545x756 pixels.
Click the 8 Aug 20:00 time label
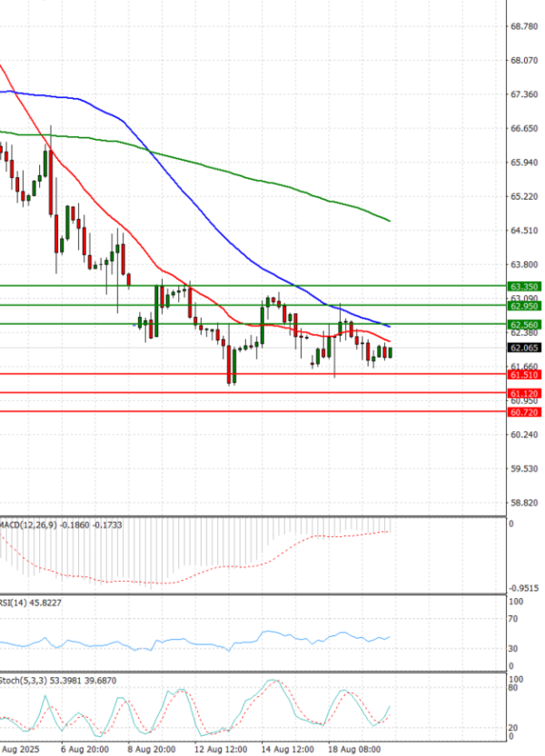pos(151,750)
